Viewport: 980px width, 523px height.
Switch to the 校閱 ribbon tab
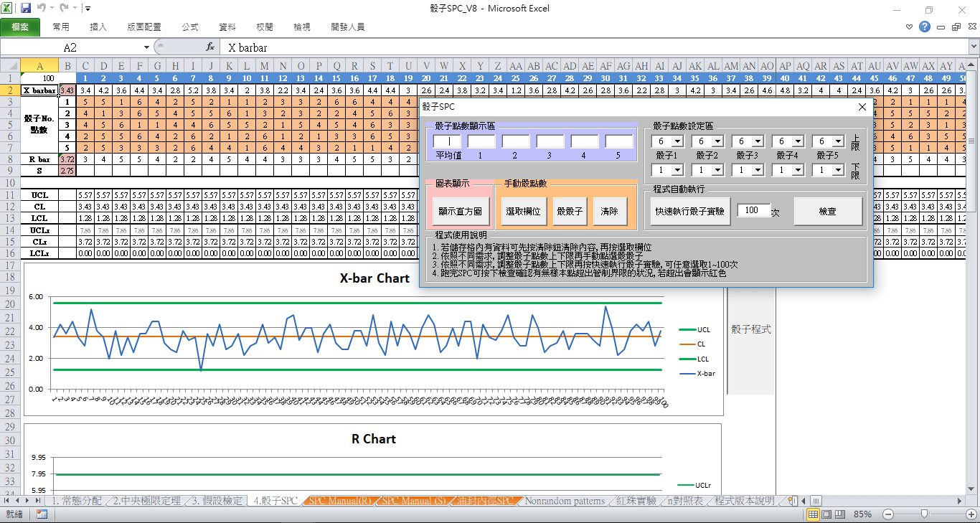(264, 26)
